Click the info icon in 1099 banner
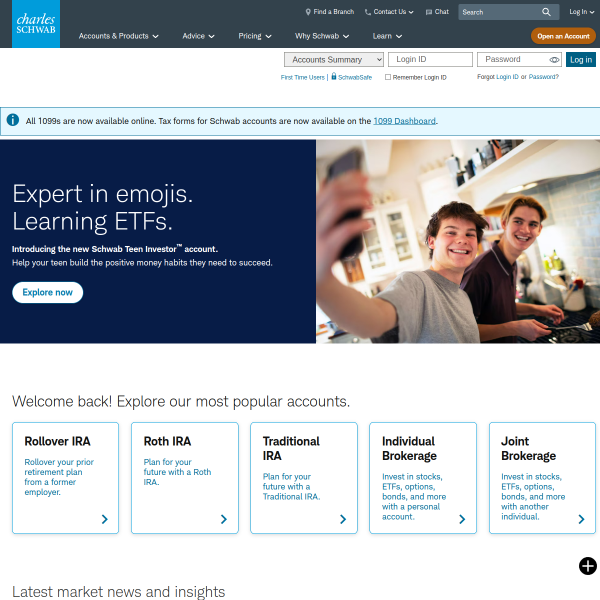600x600 pixels. [x=13, y=120]
